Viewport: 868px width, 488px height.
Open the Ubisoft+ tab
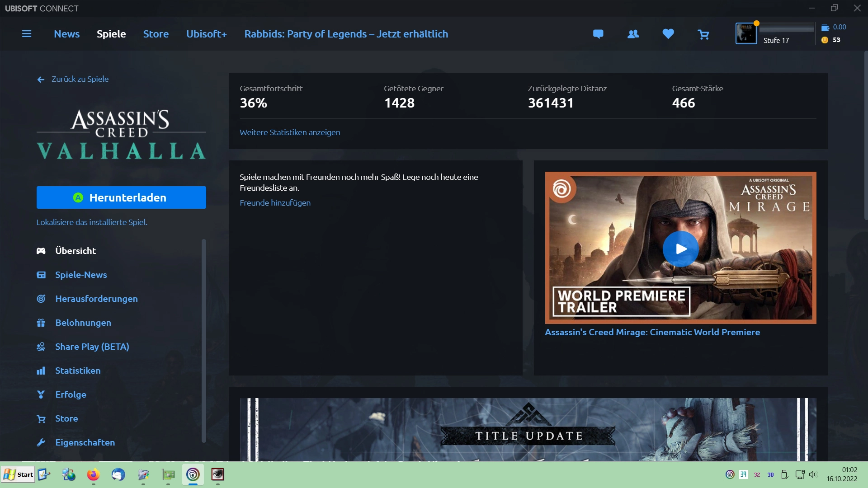tap(207, 34)
